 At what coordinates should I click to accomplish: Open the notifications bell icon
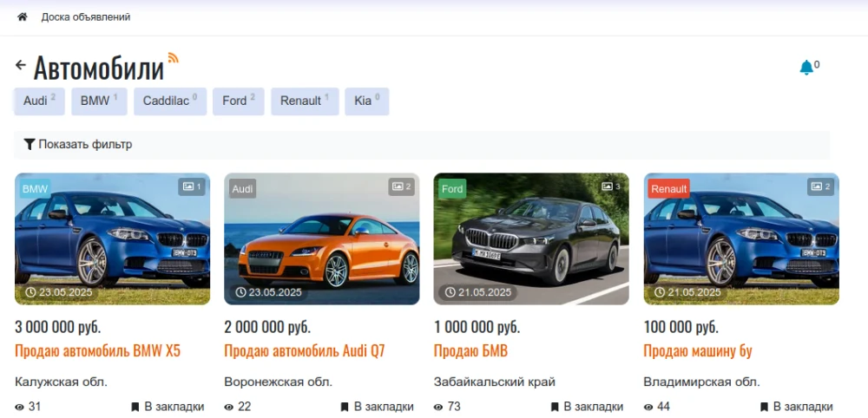(806, 68)
